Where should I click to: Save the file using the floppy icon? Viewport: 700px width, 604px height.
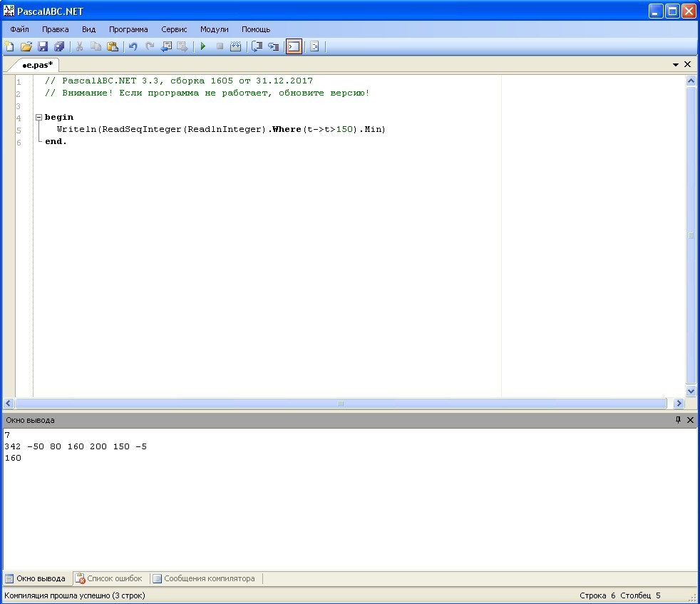(43, 47)
